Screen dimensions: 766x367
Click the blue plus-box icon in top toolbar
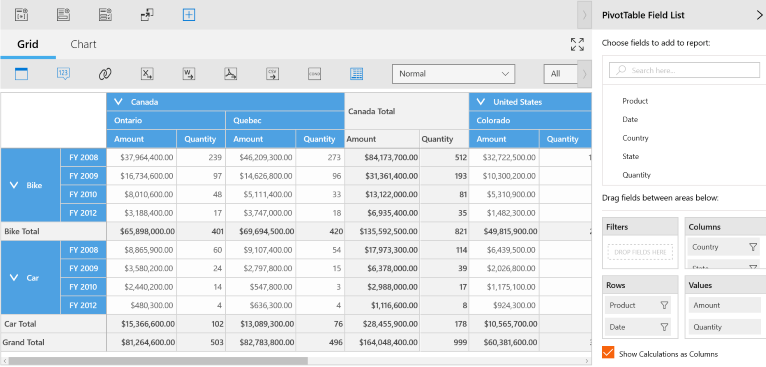(x=189, y=15)
